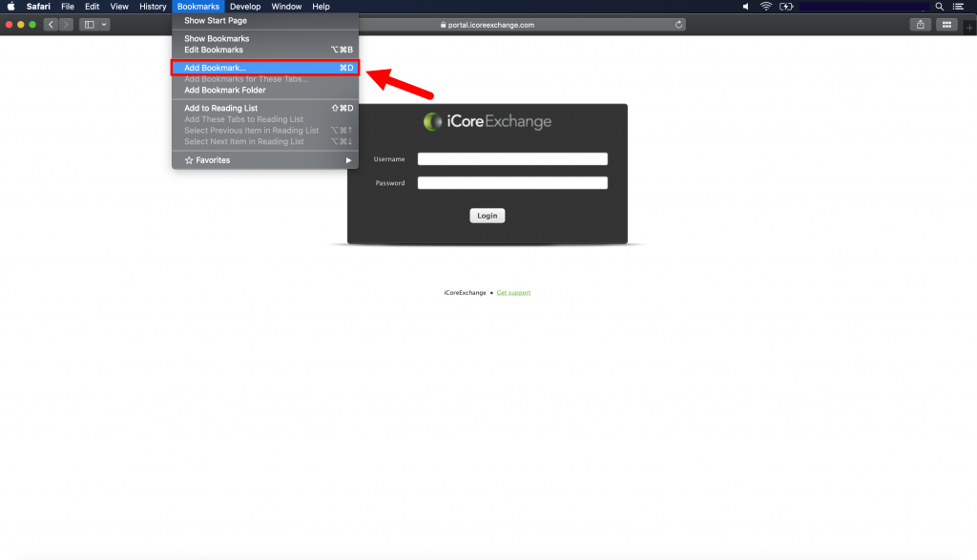Click the green zoom window button

[32, 24]
